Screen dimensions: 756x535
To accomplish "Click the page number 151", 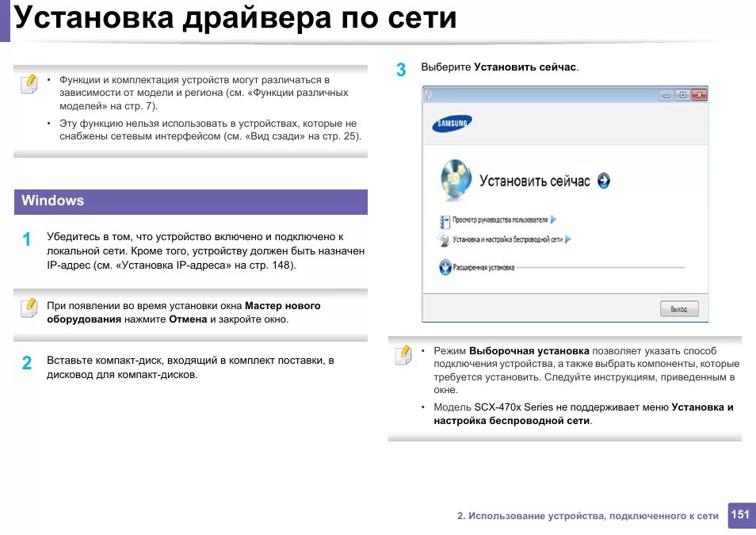I will pyautogui.click(x=741, y=515).
